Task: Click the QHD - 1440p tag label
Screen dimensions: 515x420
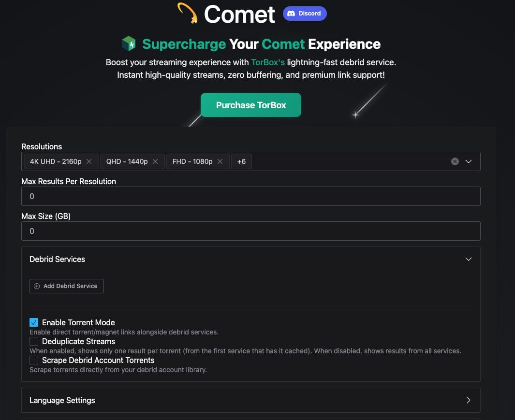Action: [127, 161]
